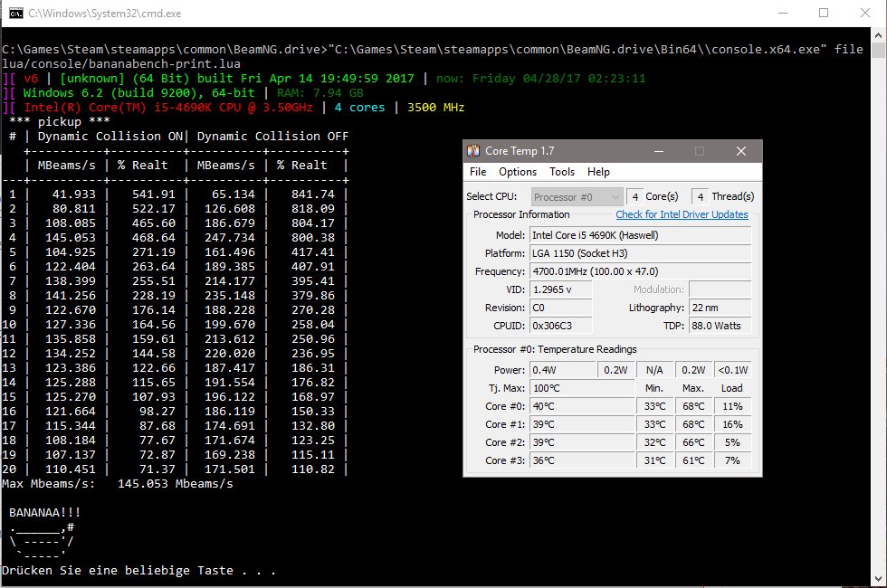
Task: Click the BANANAA!!! text in console
Action: click(45, 513)
